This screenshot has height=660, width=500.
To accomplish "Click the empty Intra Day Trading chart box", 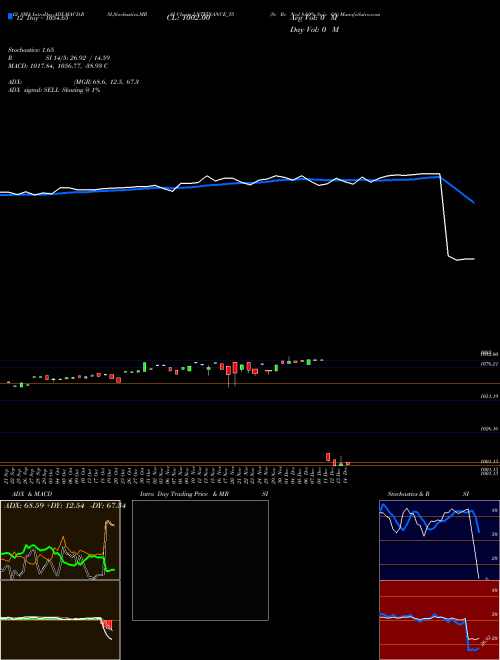I will (200, 560).
